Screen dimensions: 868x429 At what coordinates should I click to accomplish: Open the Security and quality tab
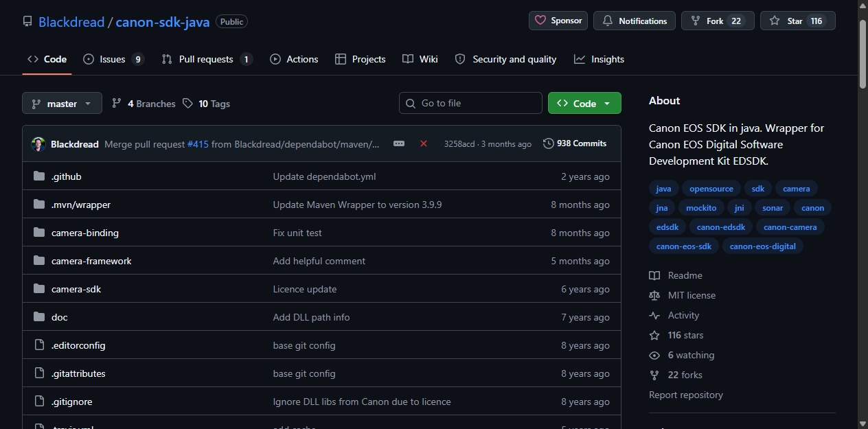pyautogui.click(x=505, y=59)
